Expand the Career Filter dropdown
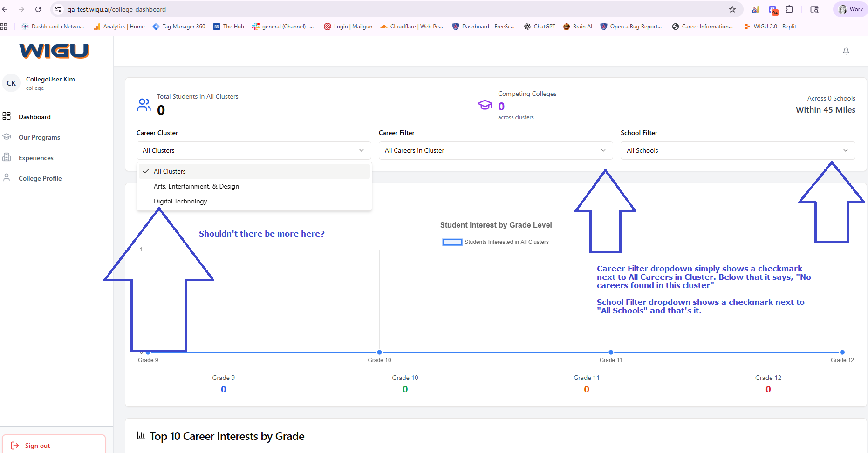868x453 pixels. (495, 150)
